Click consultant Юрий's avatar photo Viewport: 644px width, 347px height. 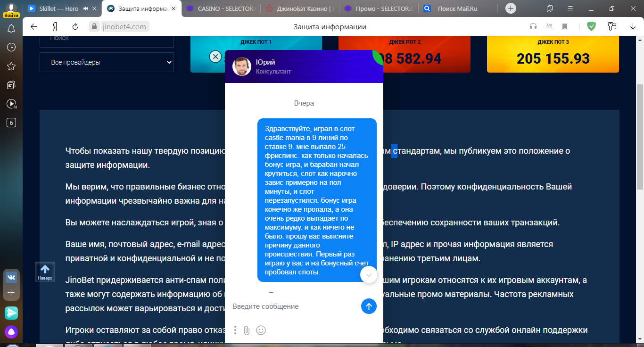click(242, 66)
